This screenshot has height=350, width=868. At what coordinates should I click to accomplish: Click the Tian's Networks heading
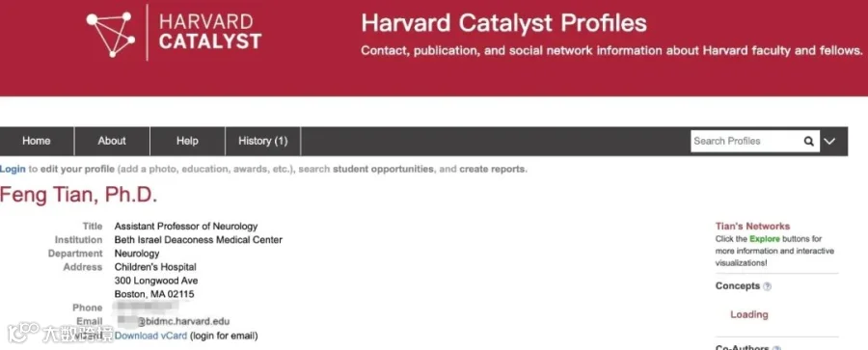tap(752, 226)
